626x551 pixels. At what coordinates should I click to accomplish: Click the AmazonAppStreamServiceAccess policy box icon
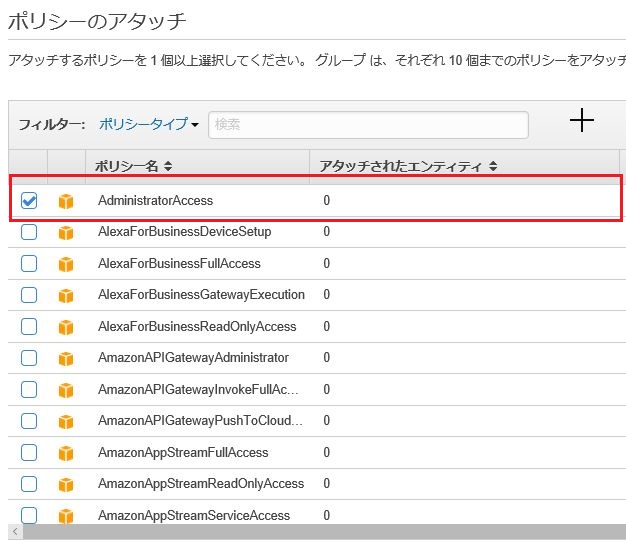point(66,516)
